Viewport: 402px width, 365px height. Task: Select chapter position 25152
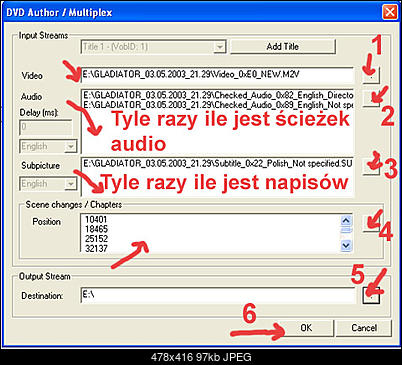(x=96, y=239)
